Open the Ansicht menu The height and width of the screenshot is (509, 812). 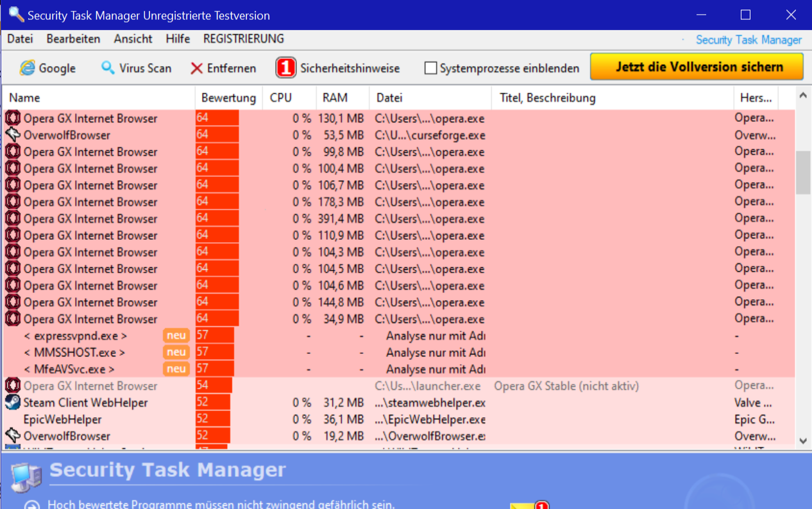click(x=132, y=38)
